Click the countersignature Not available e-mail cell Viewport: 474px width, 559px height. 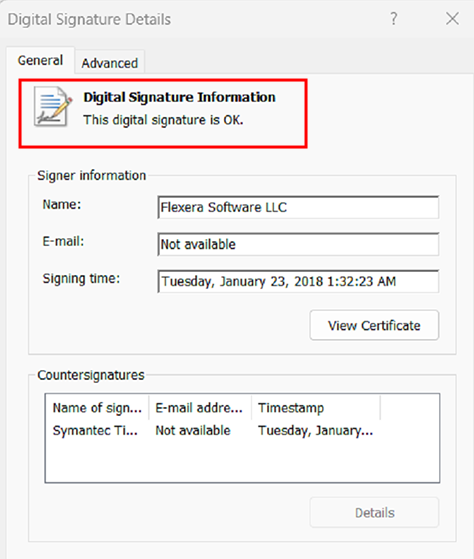(193, 431)
